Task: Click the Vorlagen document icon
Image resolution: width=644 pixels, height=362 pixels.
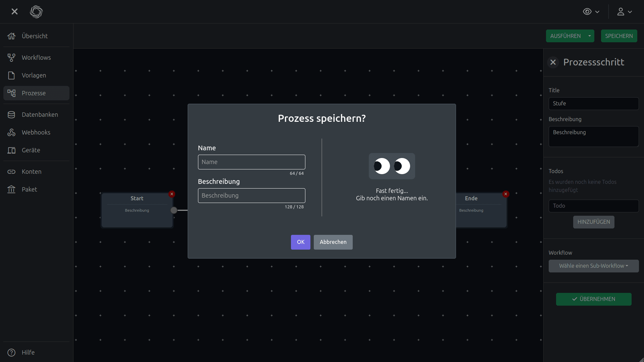Action: click(x=11, y=75)
